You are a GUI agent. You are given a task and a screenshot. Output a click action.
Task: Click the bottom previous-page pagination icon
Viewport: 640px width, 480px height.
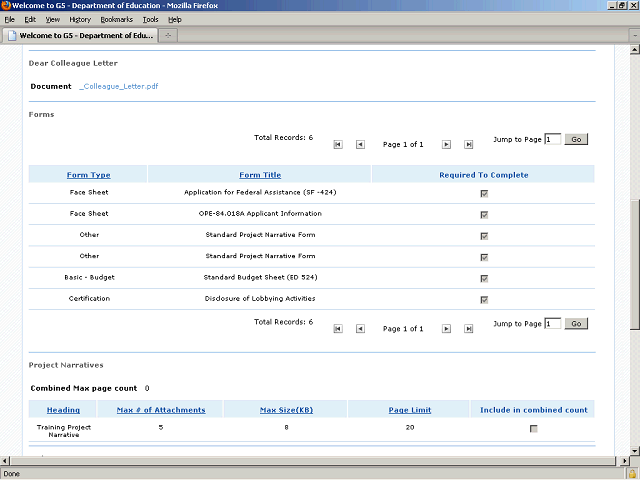click(360, 328)
